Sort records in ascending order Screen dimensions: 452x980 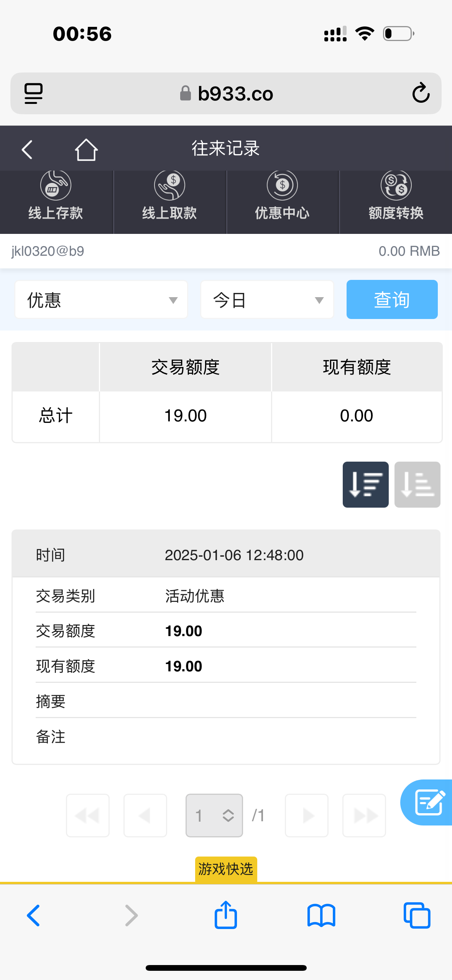417,485
